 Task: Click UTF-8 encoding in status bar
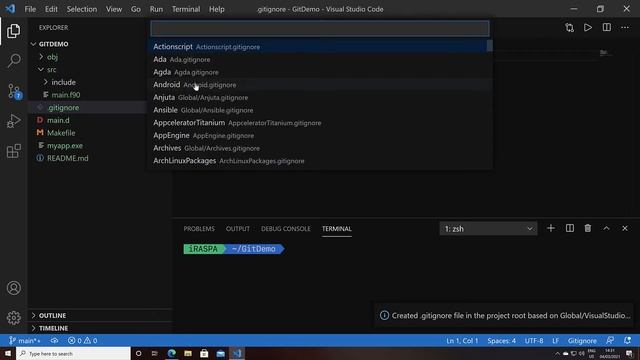point(534,340)
